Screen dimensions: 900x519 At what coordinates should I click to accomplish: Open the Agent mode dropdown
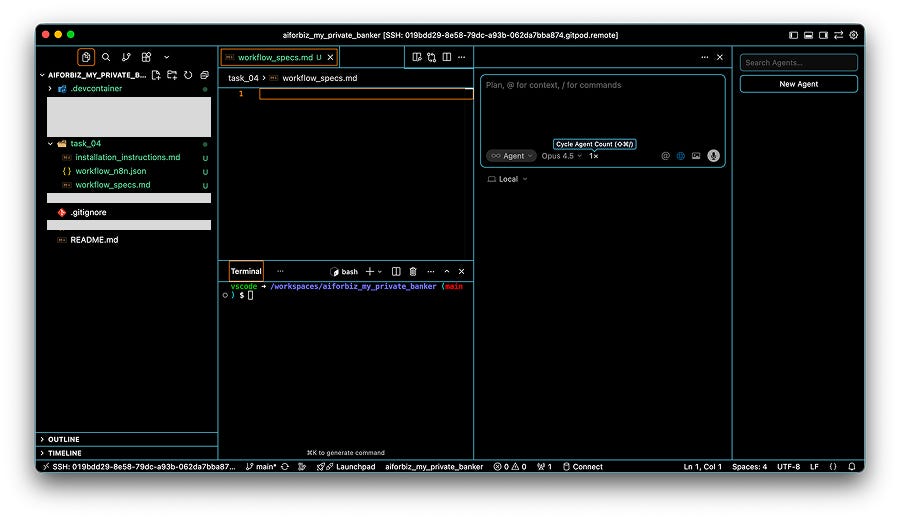pyautogui.click(x=511, y=156)
